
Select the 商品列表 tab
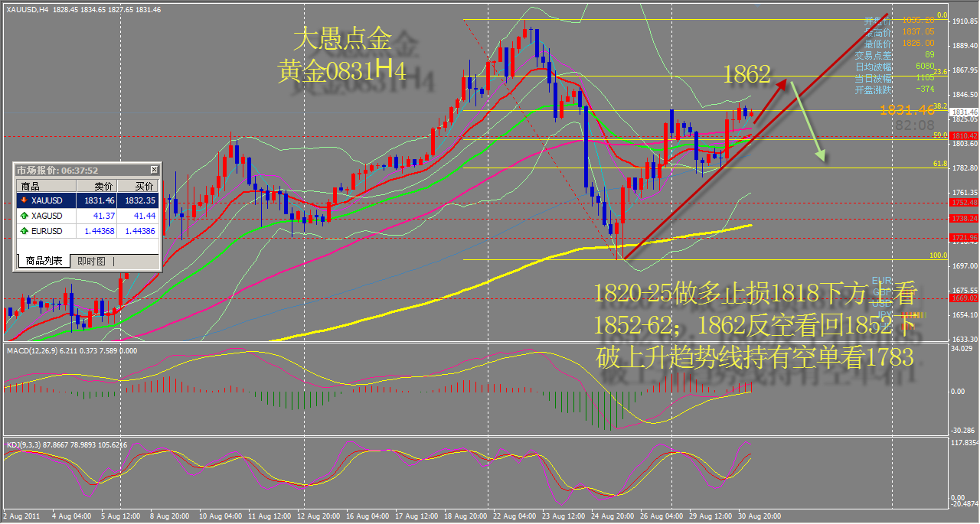[x=43, y=261]
